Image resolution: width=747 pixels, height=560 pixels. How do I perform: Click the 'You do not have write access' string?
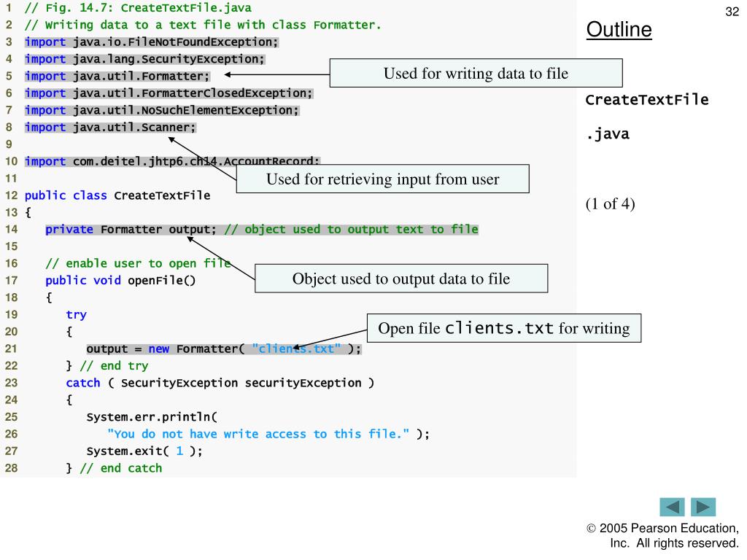[258, 435]
